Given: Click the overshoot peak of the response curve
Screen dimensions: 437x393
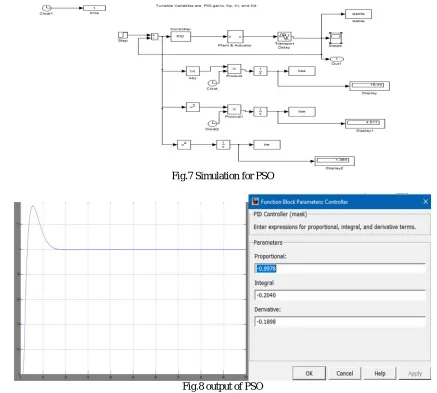Looking at the screenshot, I should (33, 206).
